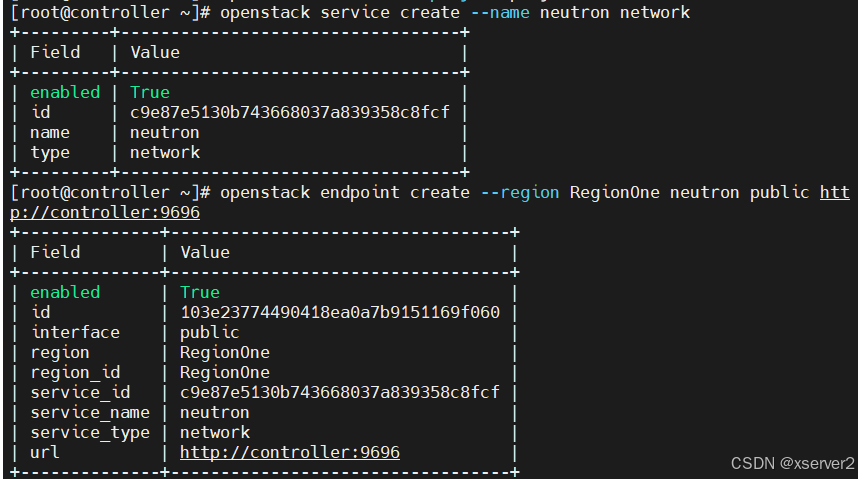The image size is (859, 479).
Task: Click 'network' service_type value
Action: tap(215, 432)
